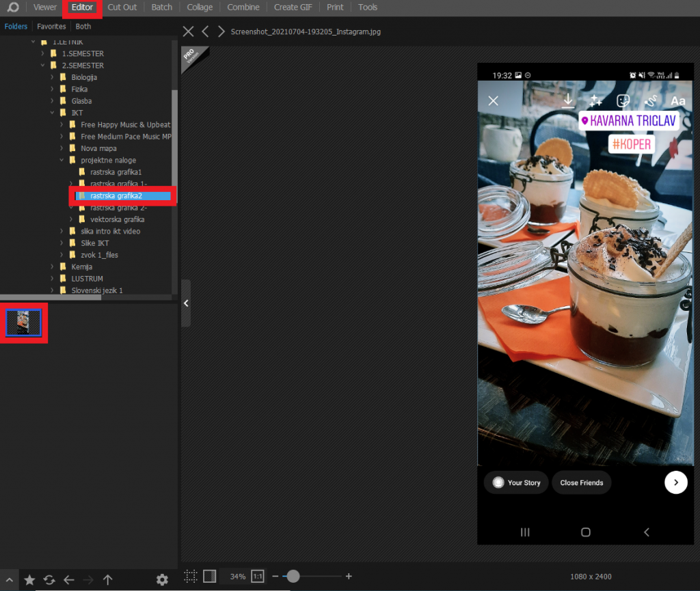Open settings gear icon

pyautogui.click(x=162, y=579)
